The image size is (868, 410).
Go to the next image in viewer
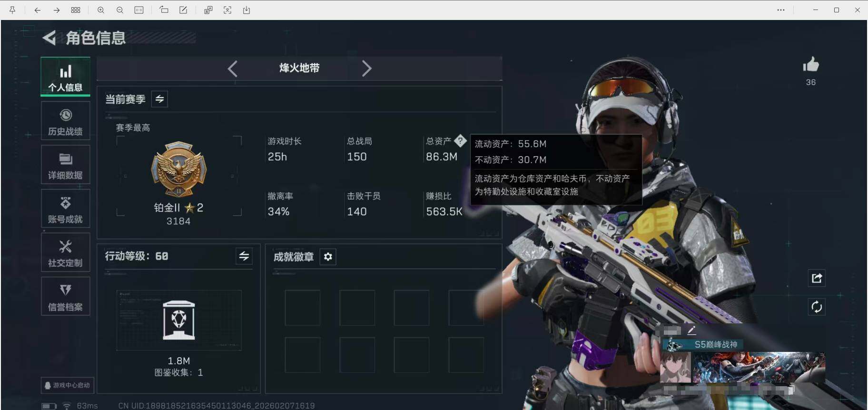[x=56, y=10]
